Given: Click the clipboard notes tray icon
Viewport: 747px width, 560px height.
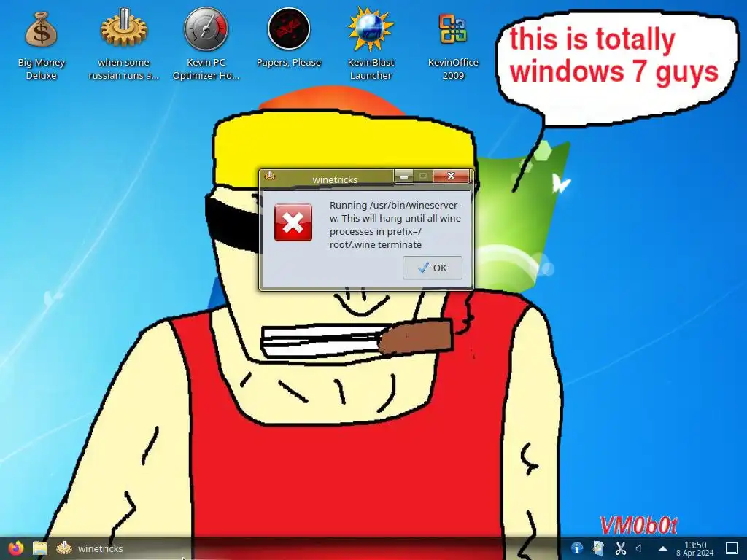Looking at the screenshot, I should 598,548.
